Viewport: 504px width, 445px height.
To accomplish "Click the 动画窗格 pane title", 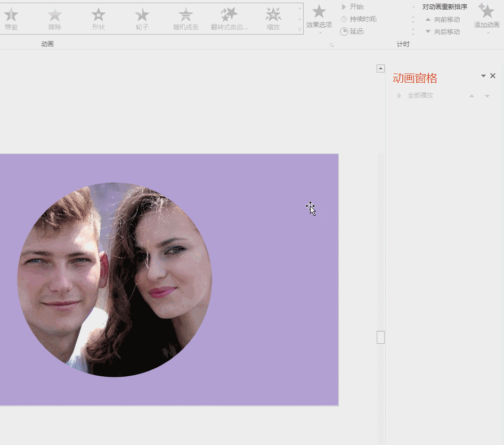I will (415, 78).
